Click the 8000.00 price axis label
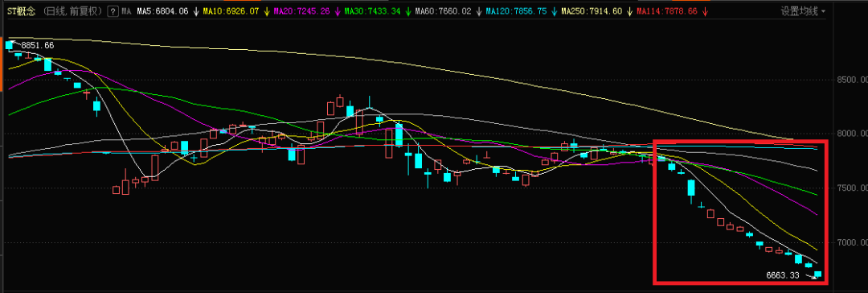This screenshot has width=868, height=293. click(851, 134)
